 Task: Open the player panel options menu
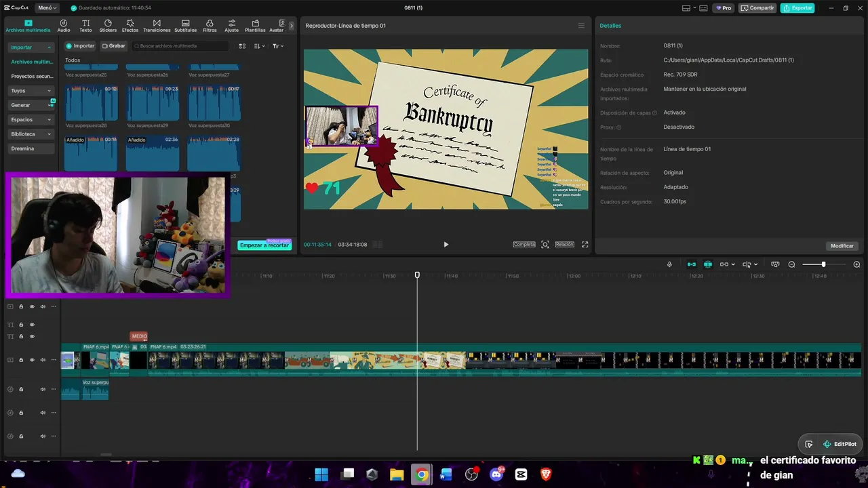coord(581,26)
